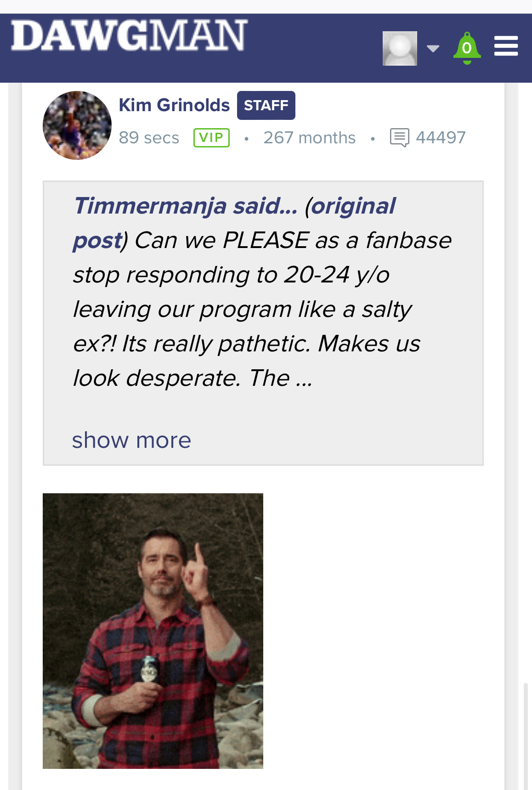Open the hamburger navigation menu
Viewport: 532px width, 790px height.
click(x=506, y=46)
